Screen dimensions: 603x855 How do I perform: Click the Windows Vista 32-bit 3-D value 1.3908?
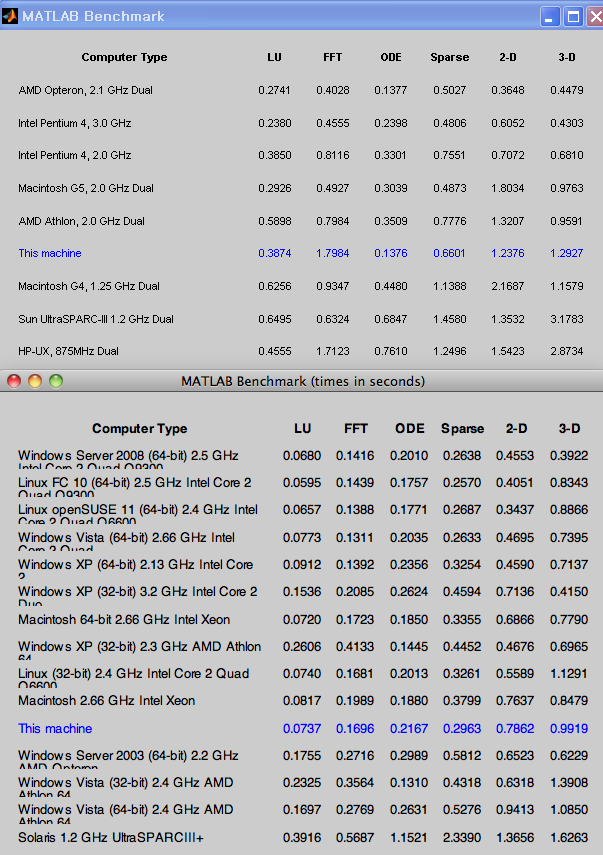(x=569, y=783)
